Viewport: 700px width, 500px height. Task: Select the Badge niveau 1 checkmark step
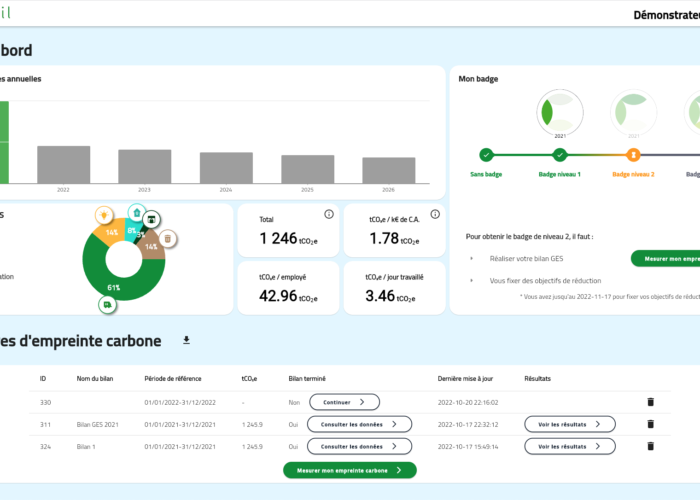click(560, 155)
